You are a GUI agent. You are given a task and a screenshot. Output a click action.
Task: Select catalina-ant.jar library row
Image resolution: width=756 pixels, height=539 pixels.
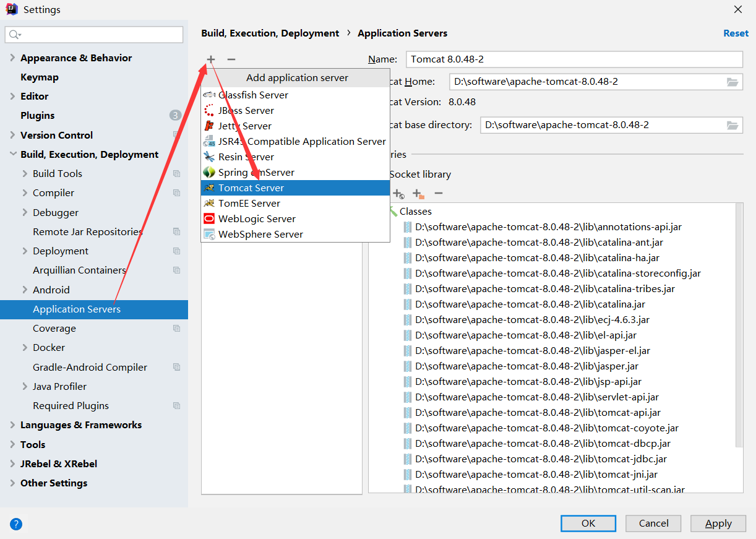539,243
